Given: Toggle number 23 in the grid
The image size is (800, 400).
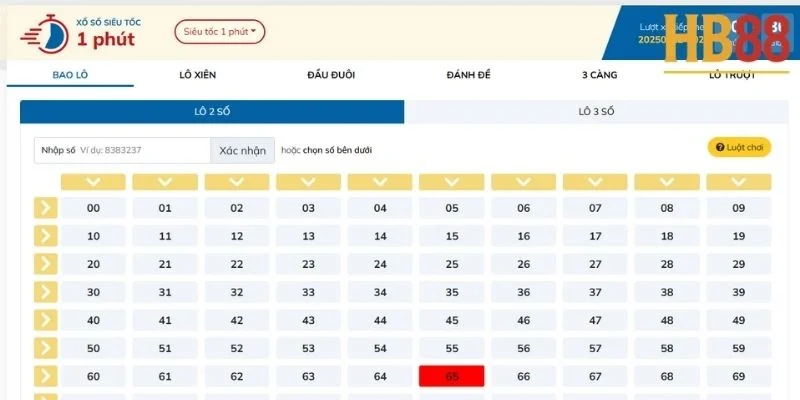Looking at the screenshot, I should (308, 264).
